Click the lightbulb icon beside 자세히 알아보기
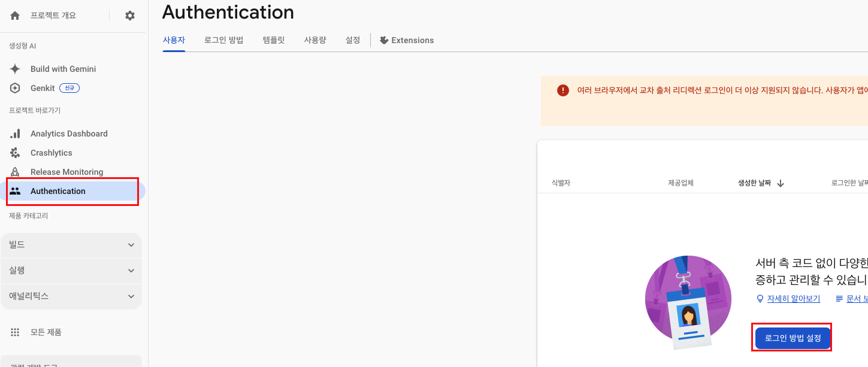 [760, 299]
